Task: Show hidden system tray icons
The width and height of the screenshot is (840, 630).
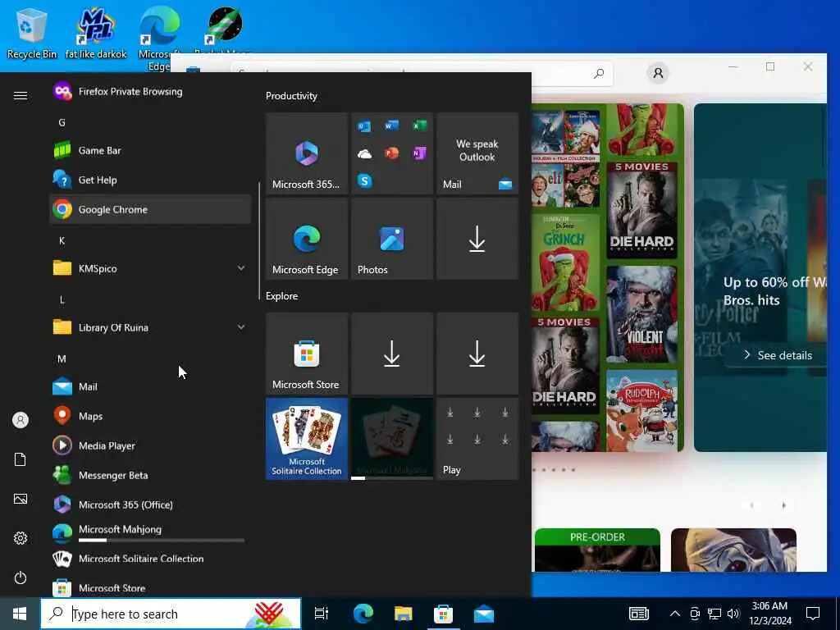Action: (x=675, y=614)
